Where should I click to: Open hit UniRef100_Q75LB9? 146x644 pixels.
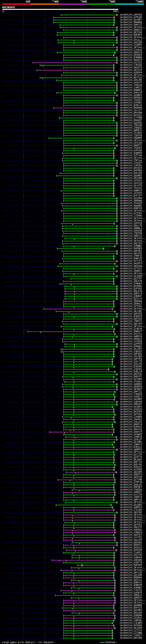pyautogui.click(x=131, y=17)
